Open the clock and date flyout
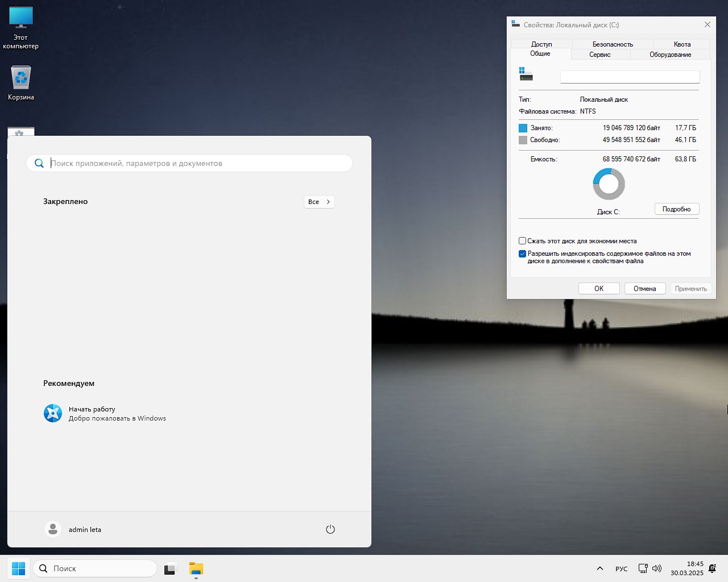 pyautogui.click(x=687, y=568)
